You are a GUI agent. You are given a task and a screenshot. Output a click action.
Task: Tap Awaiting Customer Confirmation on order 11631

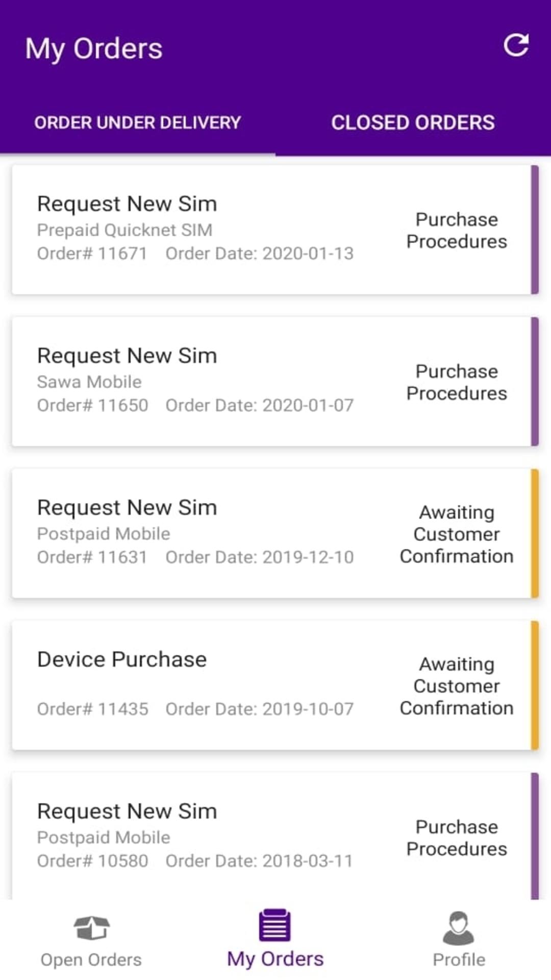tap(457, 534)
